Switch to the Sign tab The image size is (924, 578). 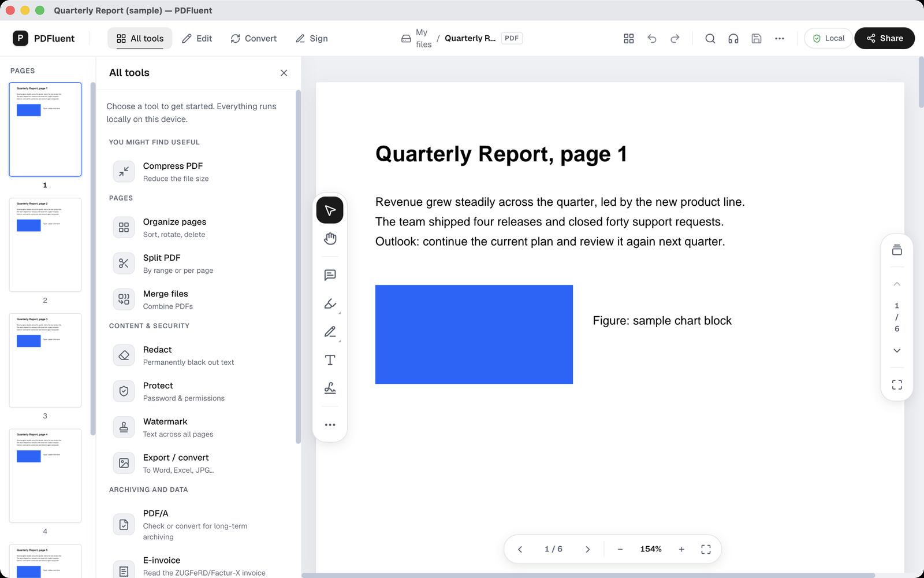(x=312, y=38)
